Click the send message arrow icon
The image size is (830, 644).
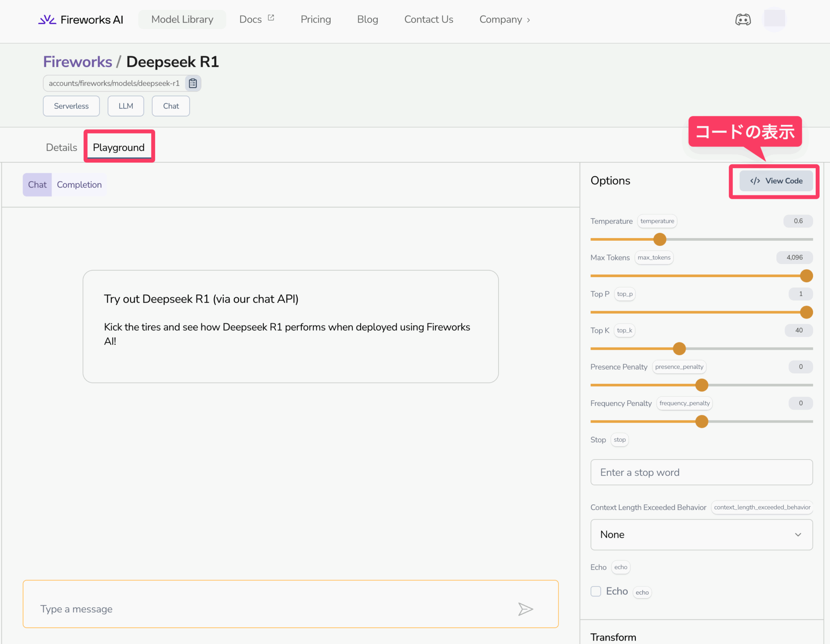tap(525, 609)
